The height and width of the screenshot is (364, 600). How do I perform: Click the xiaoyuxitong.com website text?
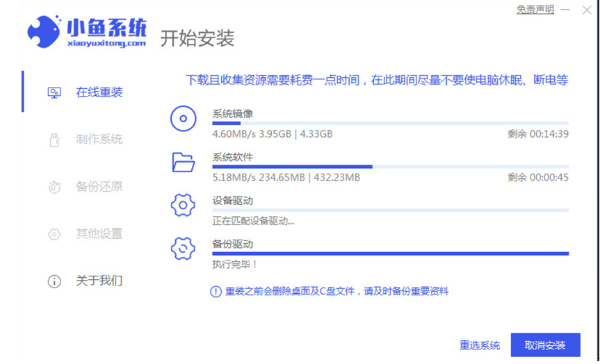(x=106, y=42)
